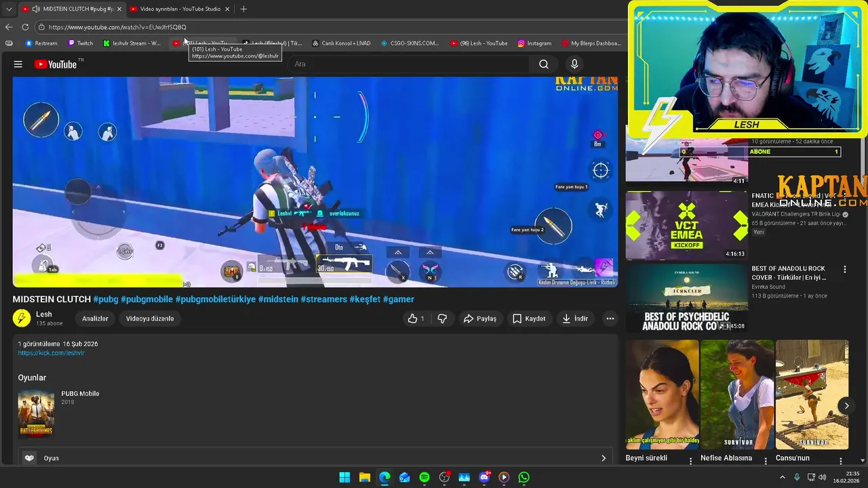The width and height of the screenshot is (868, 488).
Task: Open the Instagram bookmark
Action: click(x=534, y=43)
